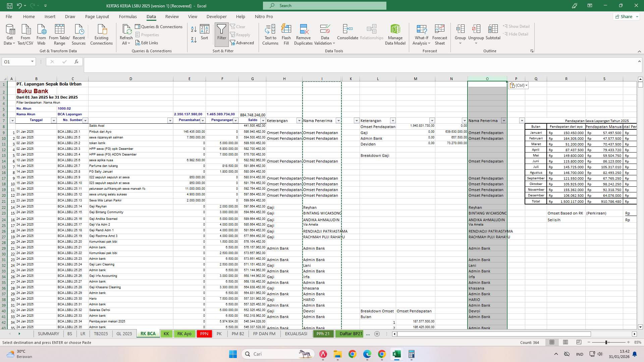Click the Forecast Sheet icon
The image size is (644, 362).
[439, 34]
